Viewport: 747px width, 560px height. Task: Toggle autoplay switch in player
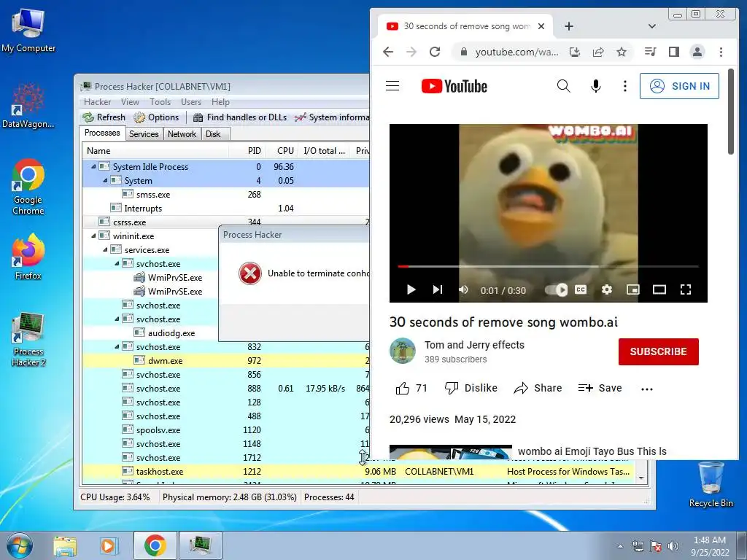click(557, 289)
